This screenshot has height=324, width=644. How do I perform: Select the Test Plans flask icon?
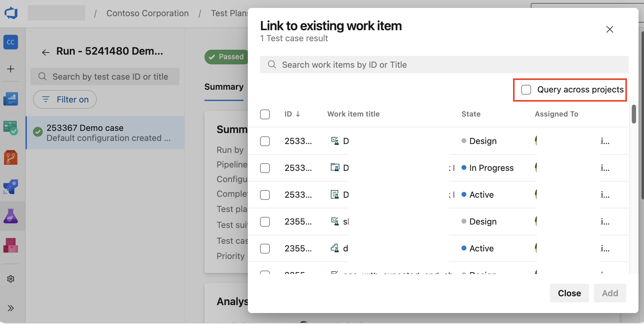pos(11,216)
